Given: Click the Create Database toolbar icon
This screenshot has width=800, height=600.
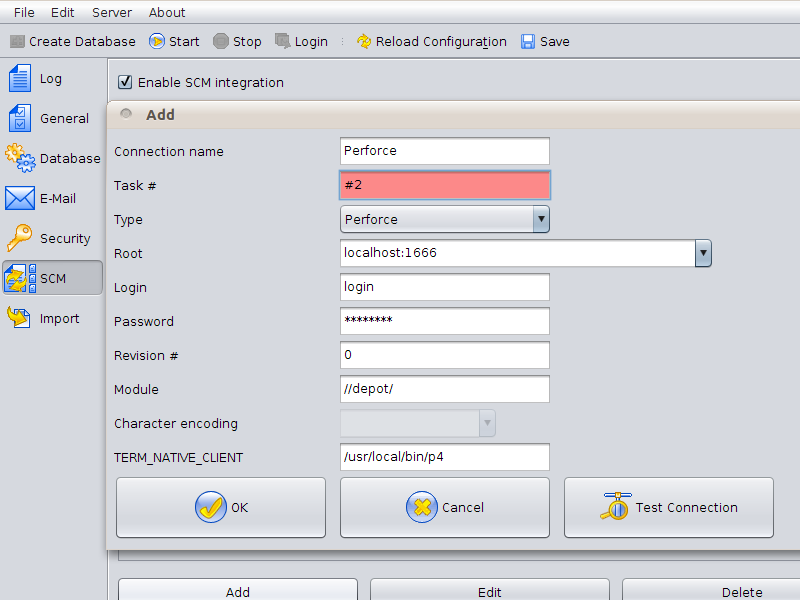Looking at the screenshot, I should (17, 41).
